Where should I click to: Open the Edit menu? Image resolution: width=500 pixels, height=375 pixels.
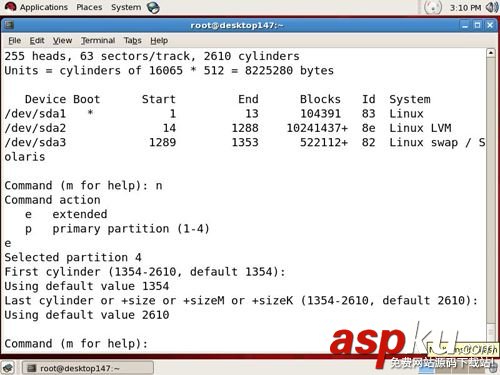37,41
